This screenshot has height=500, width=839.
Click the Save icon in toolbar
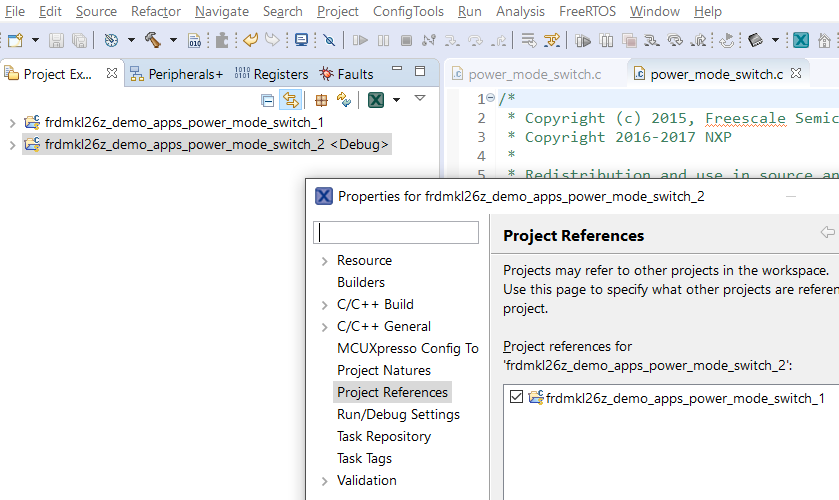coord(56,40)
